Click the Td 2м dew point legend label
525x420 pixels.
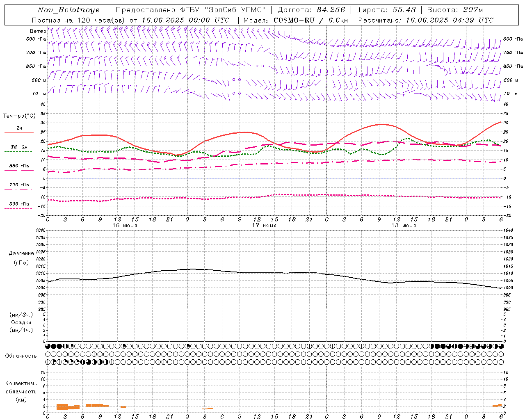tap(19, 147)
